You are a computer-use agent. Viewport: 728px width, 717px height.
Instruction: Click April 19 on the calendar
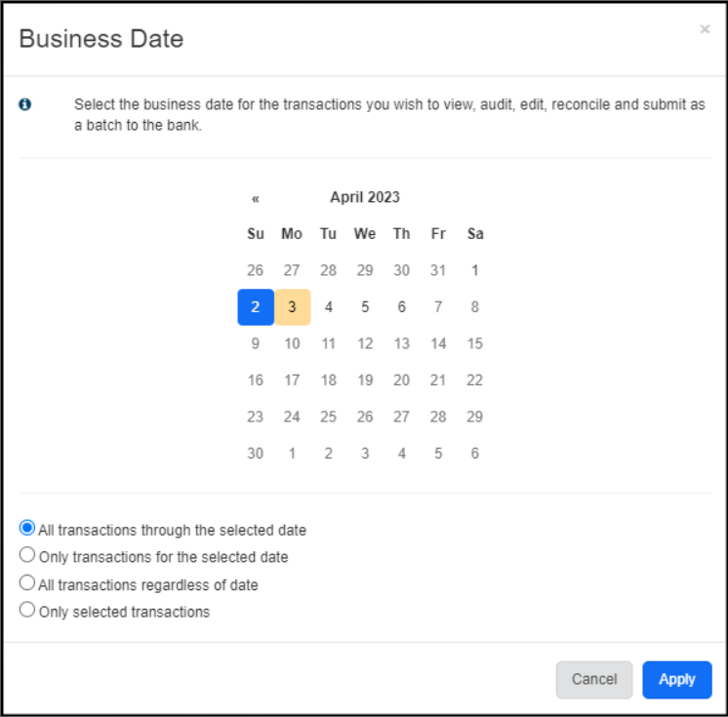[x=365, y=379]
